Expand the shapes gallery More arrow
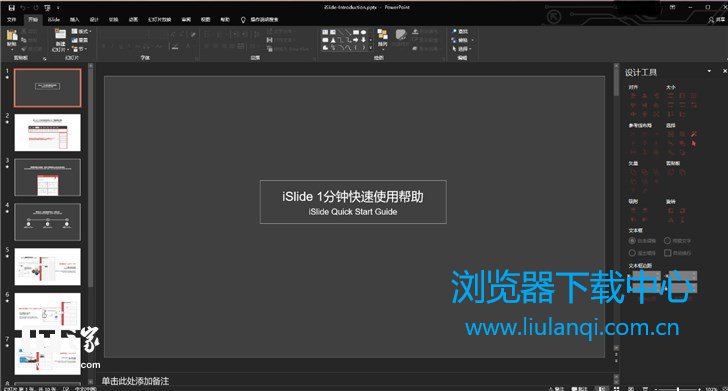Screen dimensions: 728x391 point(370,48)
